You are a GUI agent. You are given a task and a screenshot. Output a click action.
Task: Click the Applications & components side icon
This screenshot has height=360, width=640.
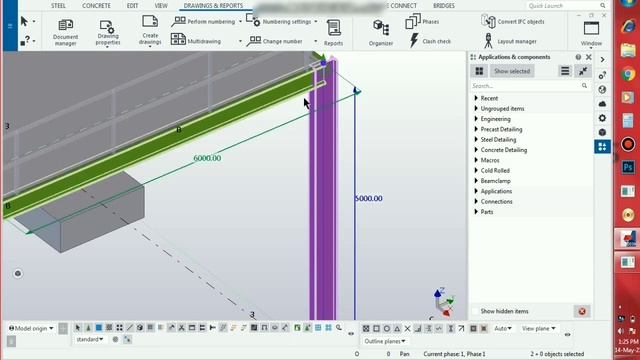(602, 147)
